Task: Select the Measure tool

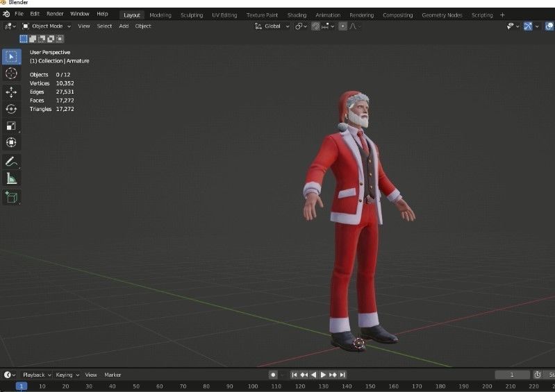Action: pyautogui.click(x=11, y=178)
